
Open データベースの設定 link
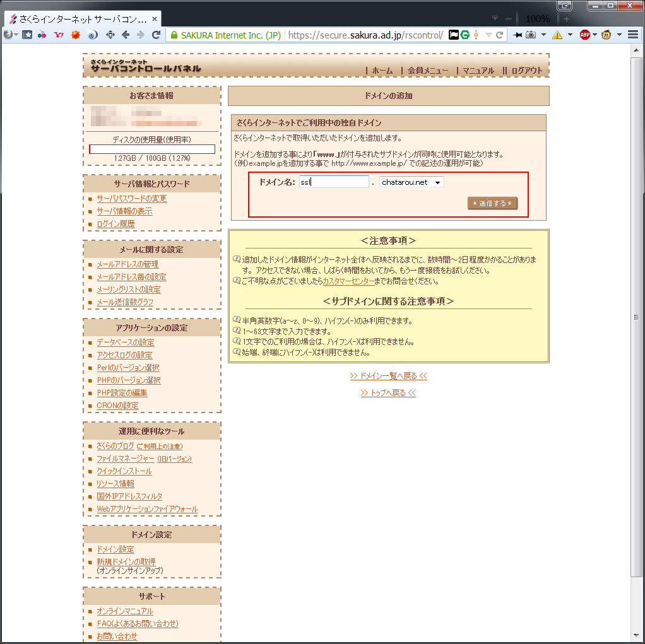(126, 342)
